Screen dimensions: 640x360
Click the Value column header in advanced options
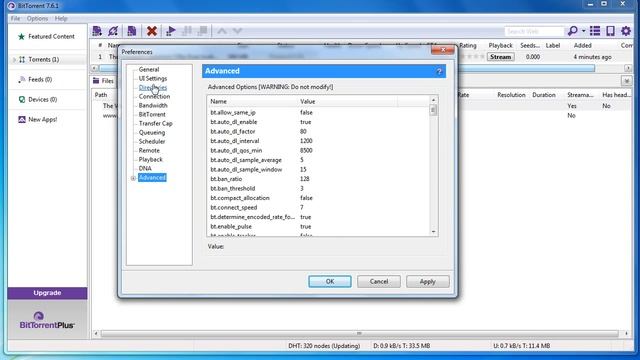[x=347, y=101]
